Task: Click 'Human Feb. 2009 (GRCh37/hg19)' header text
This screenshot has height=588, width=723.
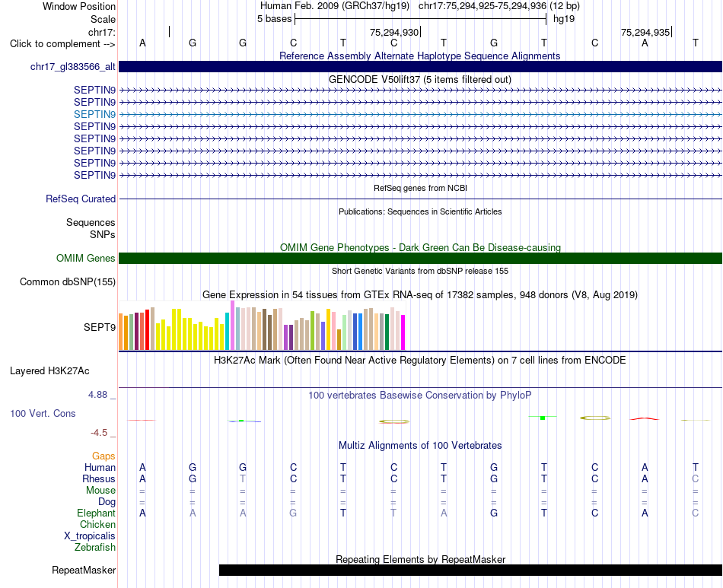Action: click(335, 6)
